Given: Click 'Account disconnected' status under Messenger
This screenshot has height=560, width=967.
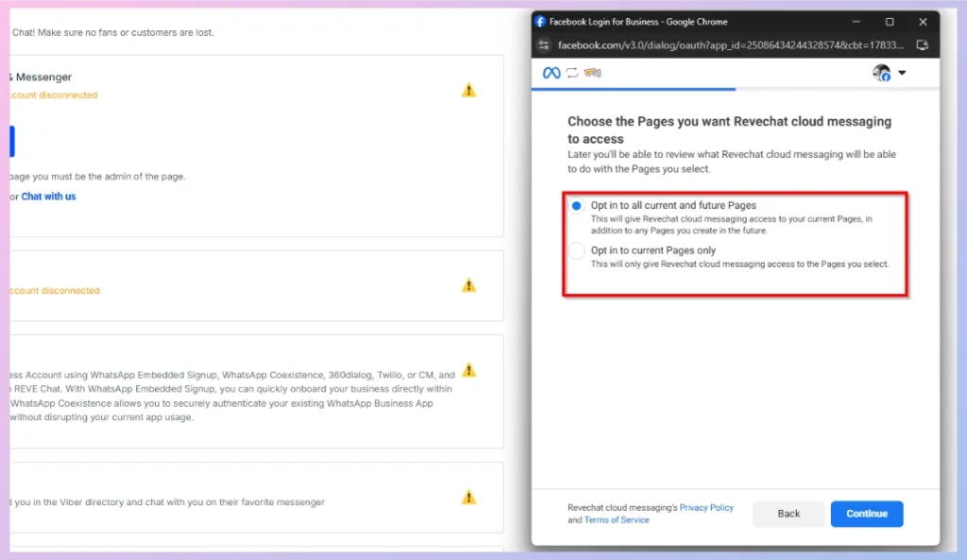Looking at the screenshot, I should 54,95.
